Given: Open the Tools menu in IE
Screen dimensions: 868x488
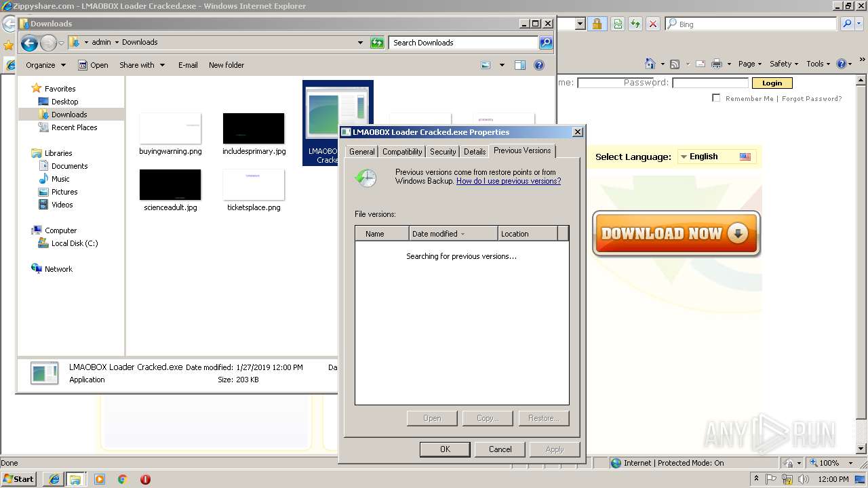Looking at the screenshot, I should [818, 64].
